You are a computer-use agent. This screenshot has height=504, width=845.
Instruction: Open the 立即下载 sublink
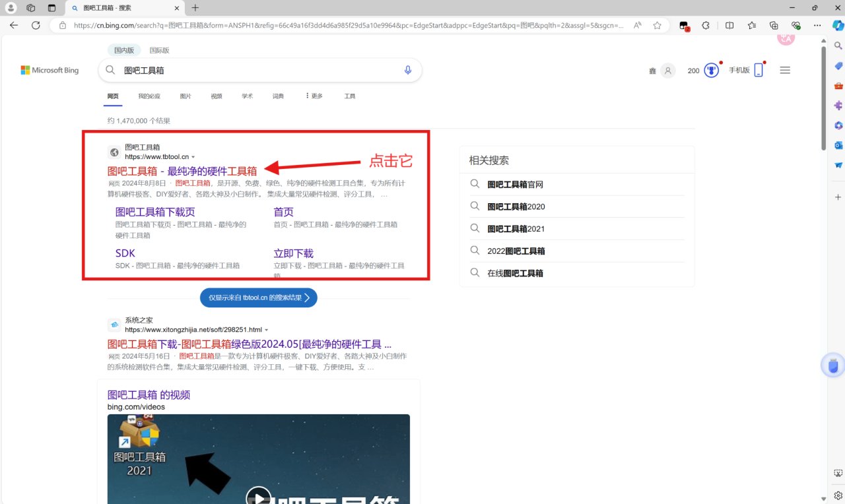click(294, 253)
